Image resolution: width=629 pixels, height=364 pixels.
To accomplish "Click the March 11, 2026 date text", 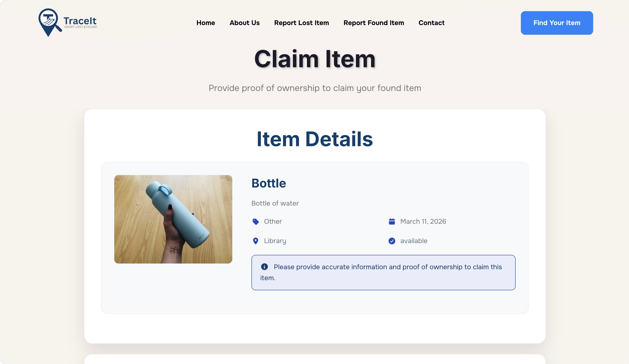I will [423, 222].
